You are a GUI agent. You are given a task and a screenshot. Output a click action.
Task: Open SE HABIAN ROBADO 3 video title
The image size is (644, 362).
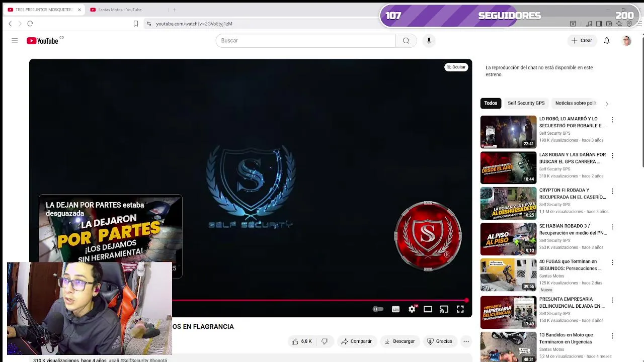(x=573, y=229)
